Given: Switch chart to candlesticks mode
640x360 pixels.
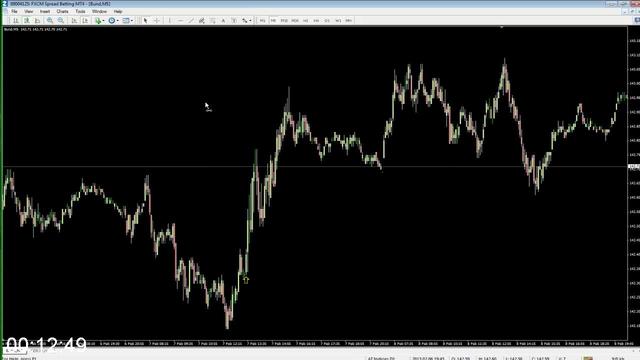Looking at the screenshot, I should pos(27,20).
